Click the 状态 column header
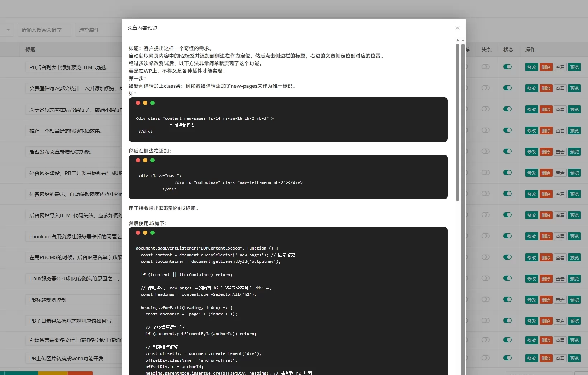The height and width of the screenshot is (375, 588). (x=508, y=49)
